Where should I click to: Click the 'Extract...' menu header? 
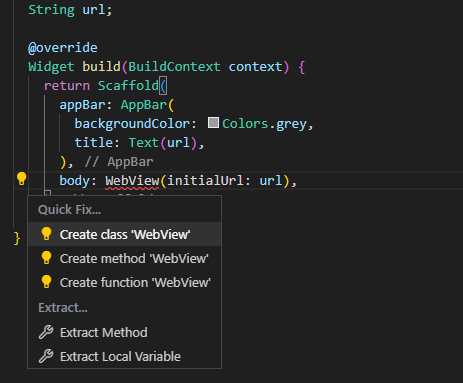(x=63, y=308)
